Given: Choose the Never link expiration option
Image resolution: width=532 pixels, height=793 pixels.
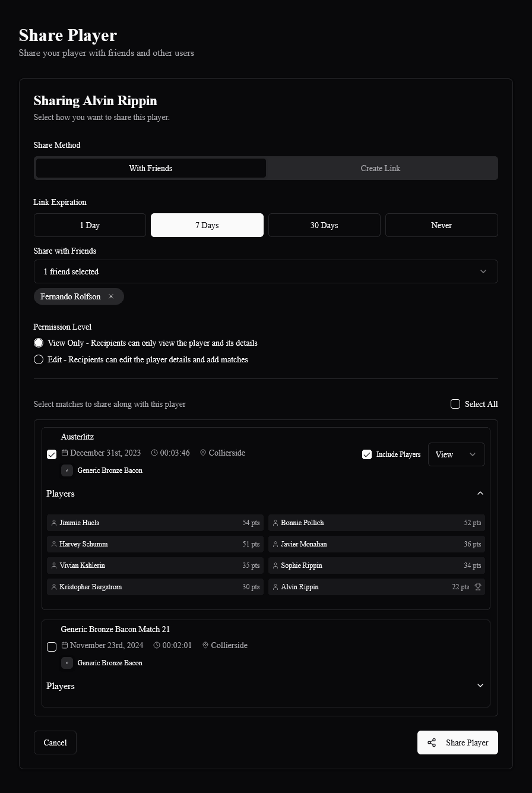Looking at the screenshot, I should (441, 225).
